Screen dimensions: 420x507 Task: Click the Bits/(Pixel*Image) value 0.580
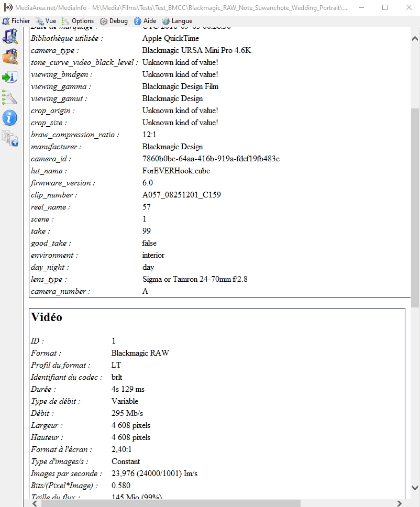point(121,486)
